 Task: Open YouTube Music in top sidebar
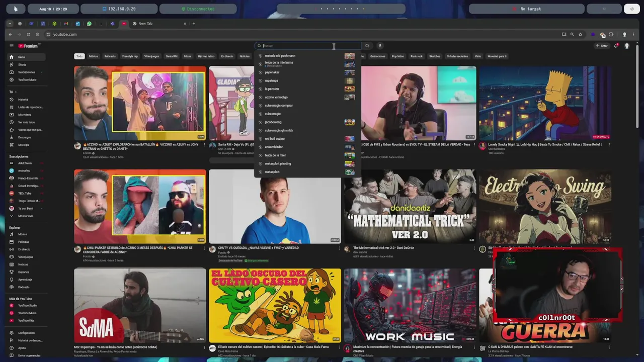click(x=25, y=79)
